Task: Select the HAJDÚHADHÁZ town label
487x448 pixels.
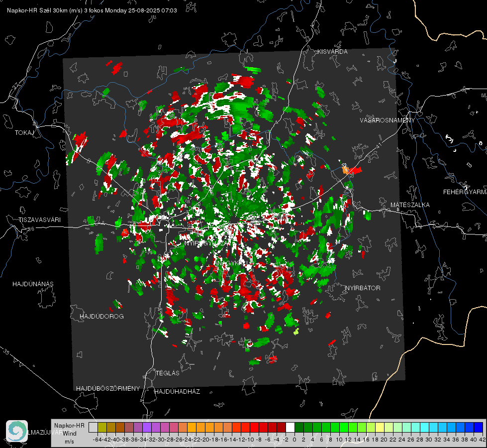Action: point(177,391)
